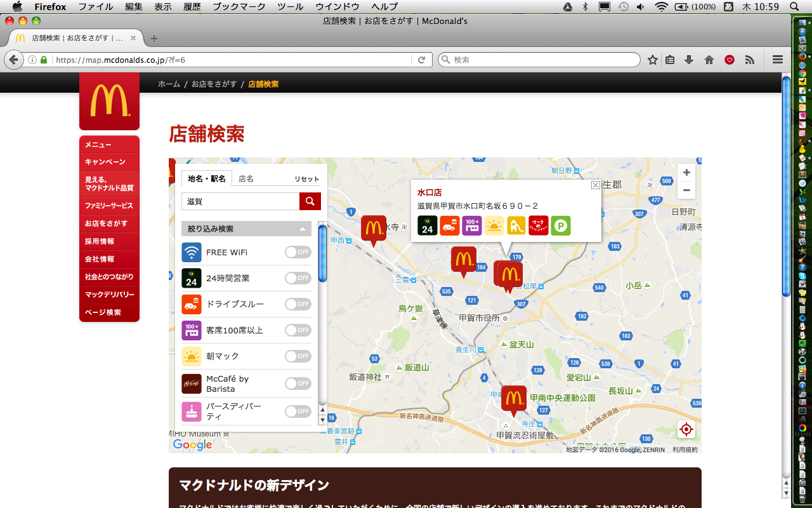Click the McDonald's map pin near 甲西

[374, 230]
